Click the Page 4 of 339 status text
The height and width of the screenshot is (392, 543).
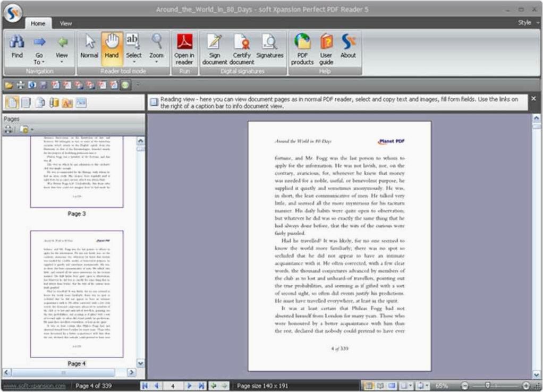(94, 386)
